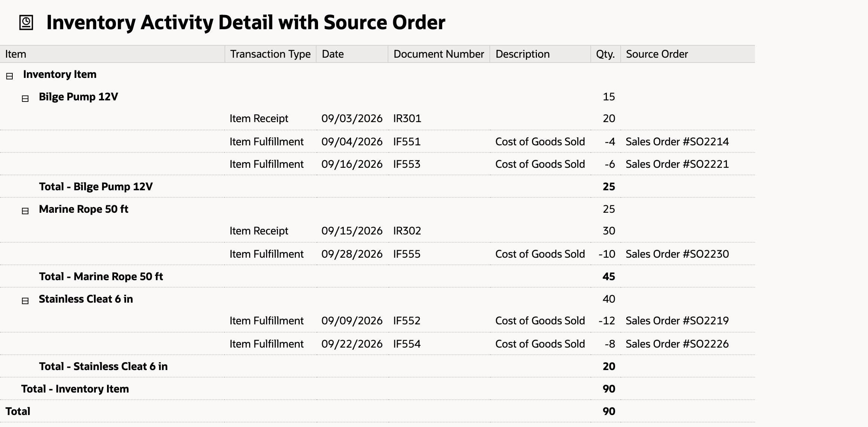868x427 pixels.
Task: Open document IF551
Action: point(407,142)
